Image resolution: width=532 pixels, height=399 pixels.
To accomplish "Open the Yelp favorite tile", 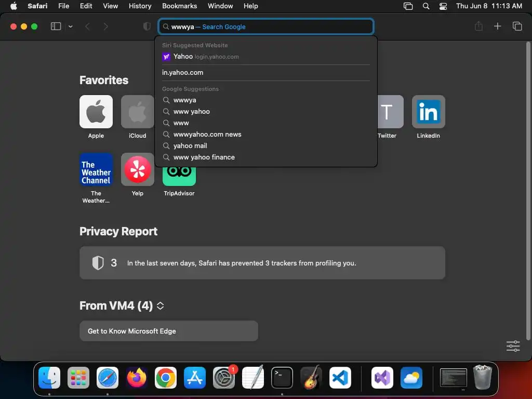I will click(137, 169).
